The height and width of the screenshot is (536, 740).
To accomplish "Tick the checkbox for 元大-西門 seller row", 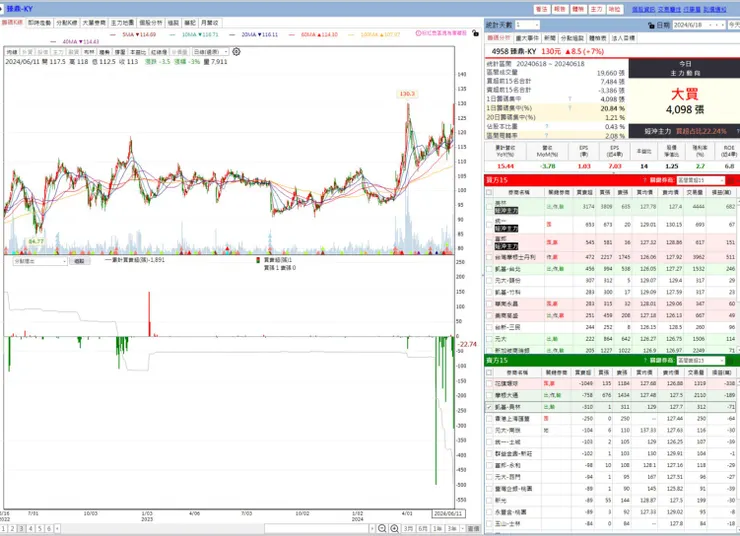I will [489, 477].
